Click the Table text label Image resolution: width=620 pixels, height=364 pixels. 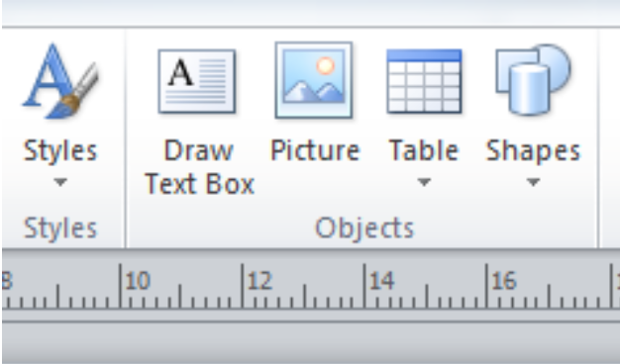pos(424,150)
